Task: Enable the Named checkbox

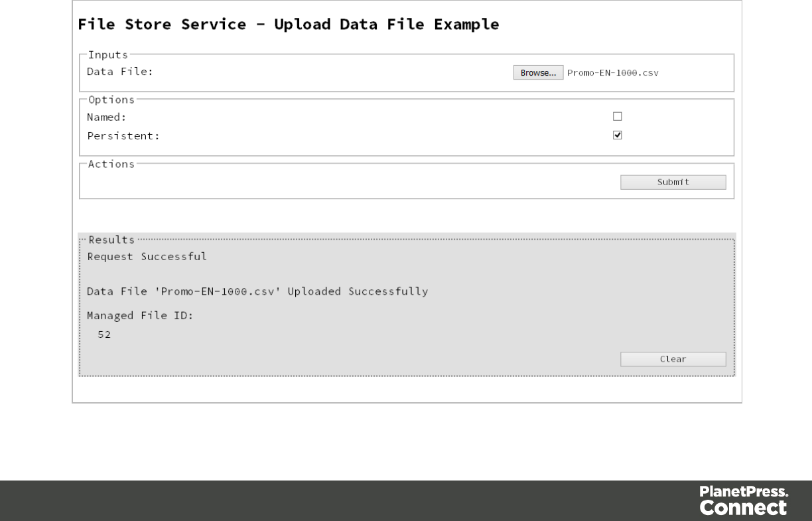Action: (x=618, y=116)
